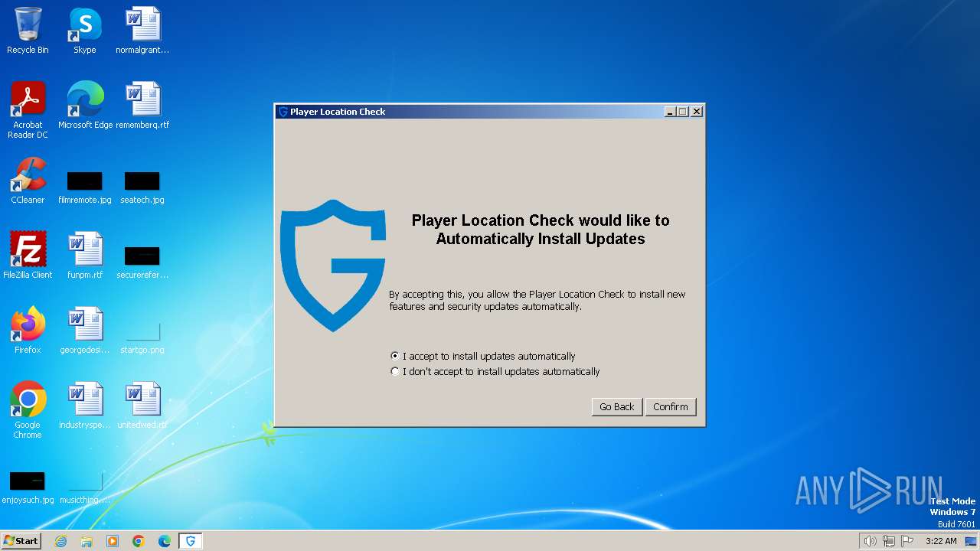Open Windows Explorer from the taskbar

click(87, 541)
